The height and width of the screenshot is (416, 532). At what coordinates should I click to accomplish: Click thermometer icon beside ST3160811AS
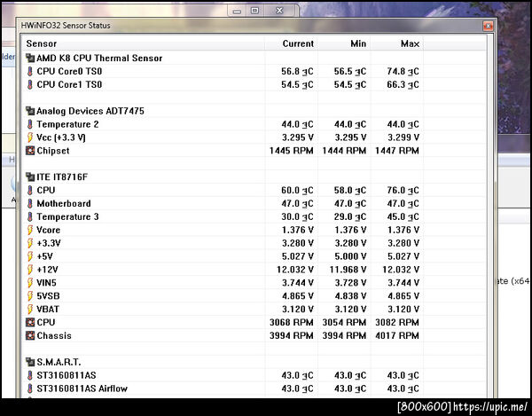coord(30,375)
